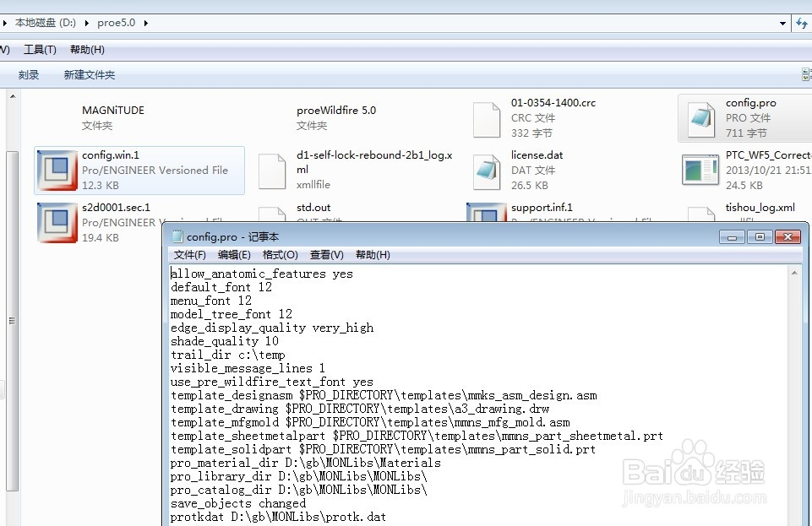Screen dimensions: 812x526
Task: Click the template_sheetmetalpart line
Action: coord(417,436)
